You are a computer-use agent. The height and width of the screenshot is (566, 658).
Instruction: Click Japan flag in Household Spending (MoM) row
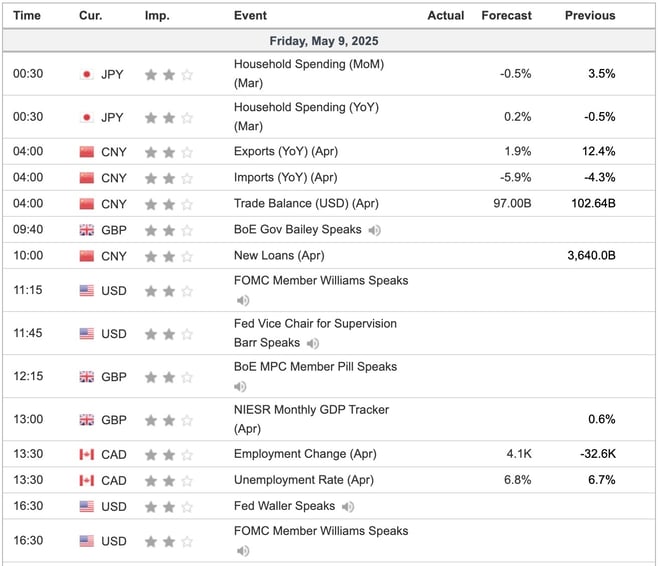pyautogui.click(x=86, y=75)
